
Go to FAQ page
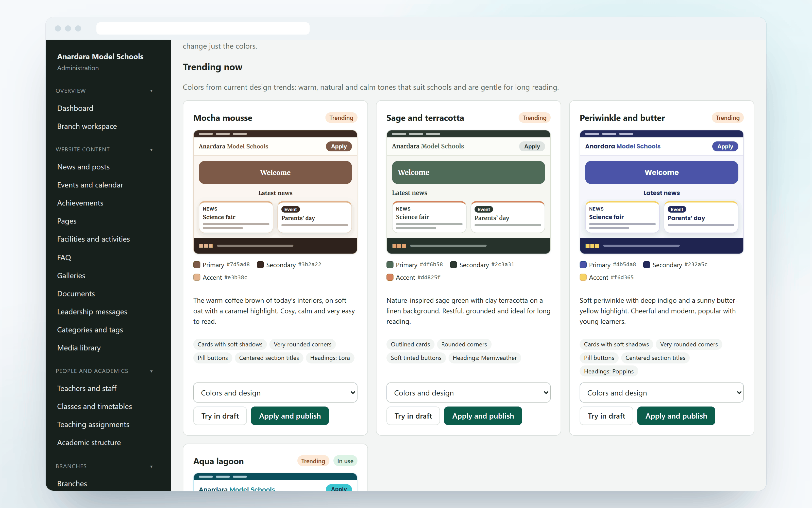64,257
